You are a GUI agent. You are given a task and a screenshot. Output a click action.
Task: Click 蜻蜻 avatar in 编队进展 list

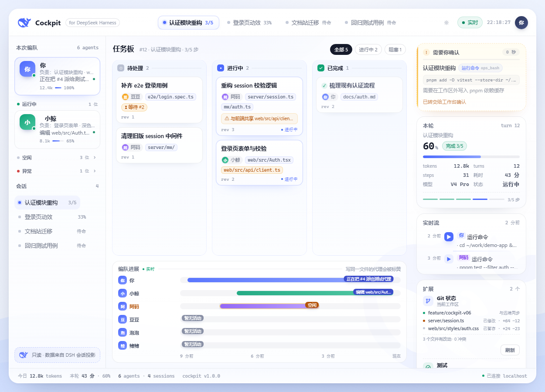123,345
